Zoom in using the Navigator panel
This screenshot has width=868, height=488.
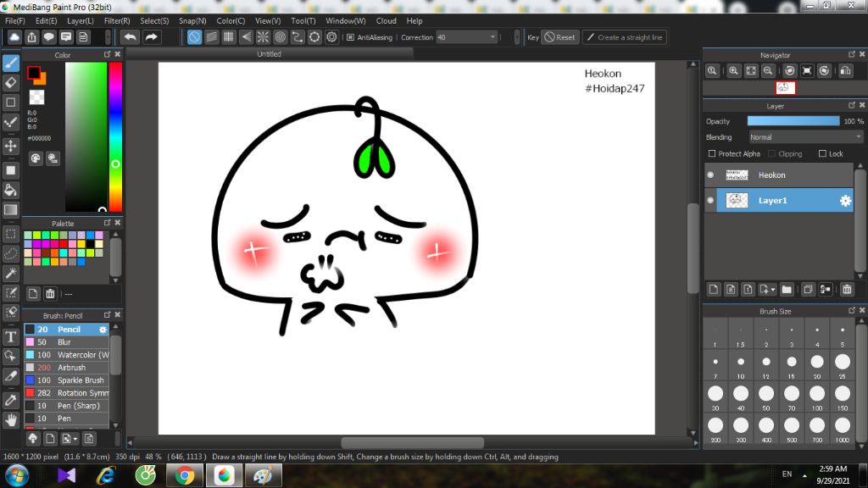click(733, 71)
